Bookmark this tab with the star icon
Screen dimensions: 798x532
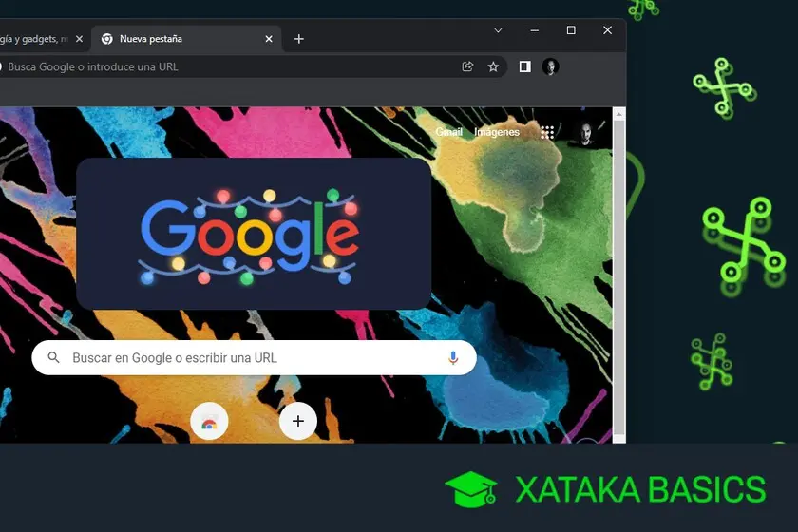coord(493,66)
